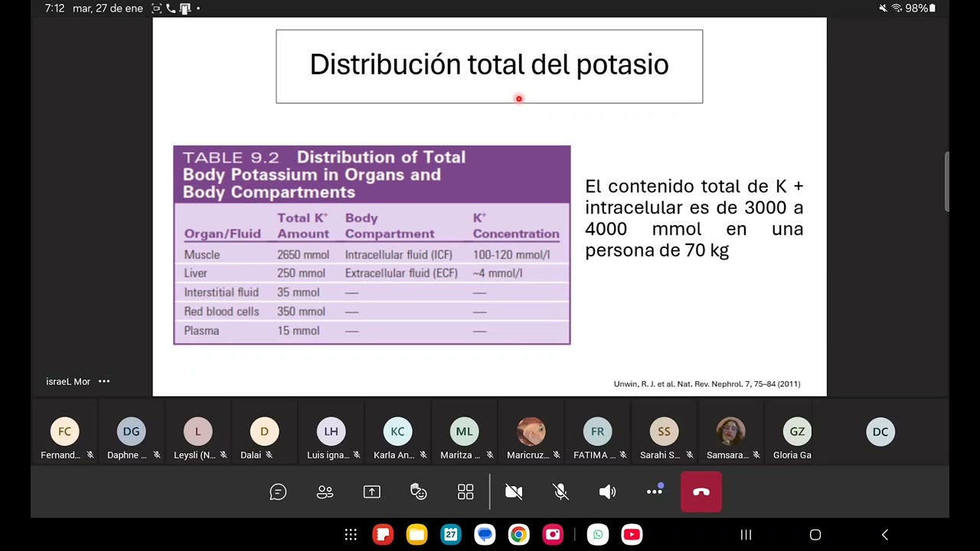This screenshot has height=551, width=980.
Task: Open WhatsApp from the taskbar
Action: pyautogui.click(x=598, y=534)
